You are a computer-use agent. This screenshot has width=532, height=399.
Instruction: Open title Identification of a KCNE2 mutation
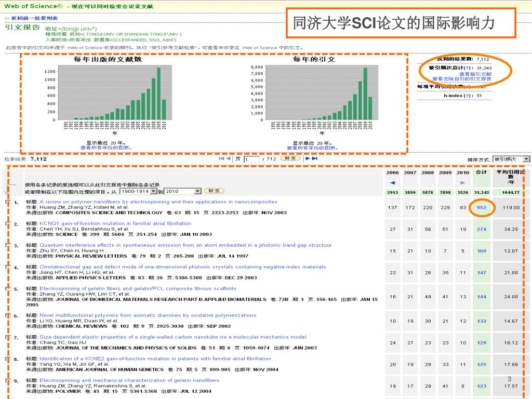[155, 359]
